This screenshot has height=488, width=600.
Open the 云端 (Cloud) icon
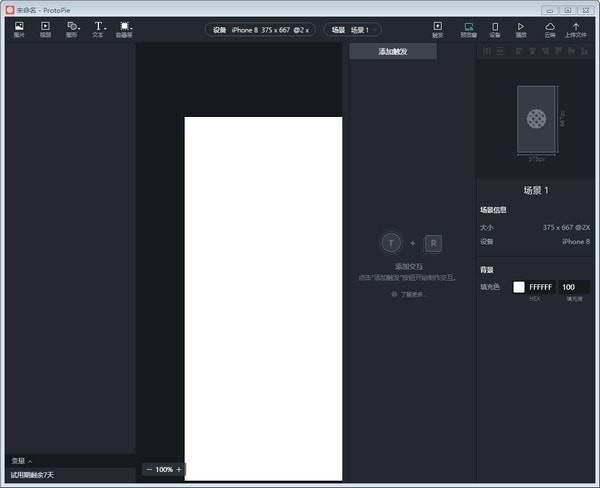tap(549, 28)
